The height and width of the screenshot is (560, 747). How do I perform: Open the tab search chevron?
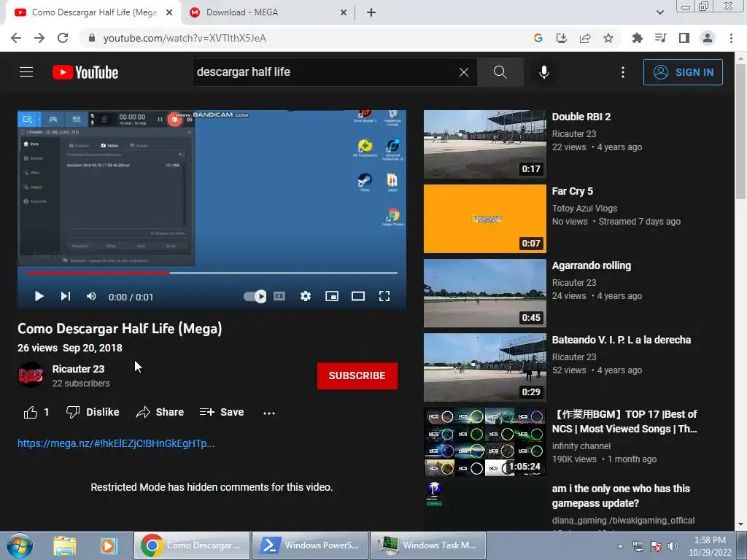(x=659, y=12)
